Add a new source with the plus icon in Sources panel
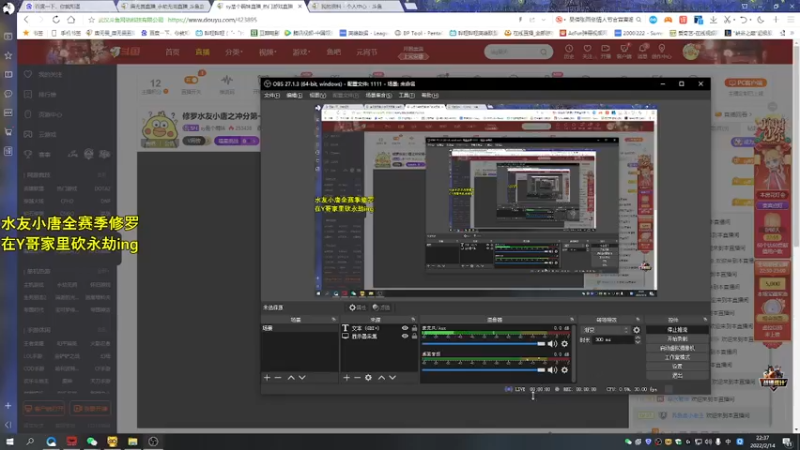The image size is (800, 450). pyautogui.click(x=346, y=378)
